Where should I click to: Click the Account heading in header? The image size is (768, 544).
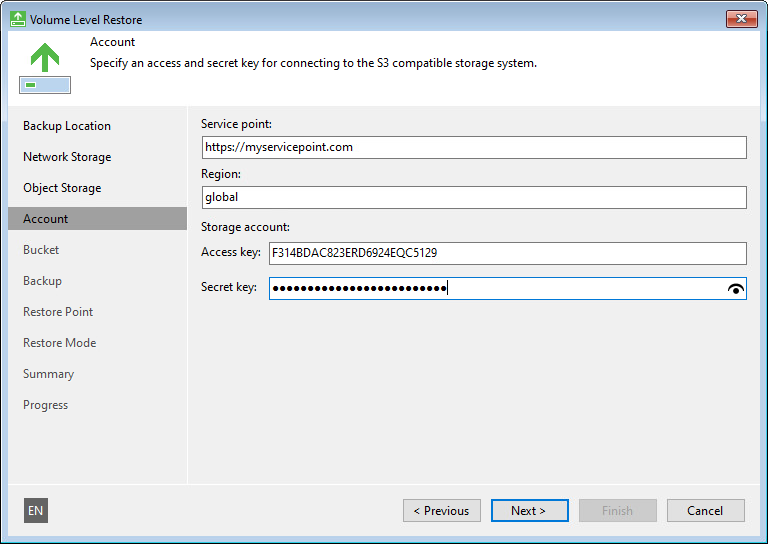113,42
